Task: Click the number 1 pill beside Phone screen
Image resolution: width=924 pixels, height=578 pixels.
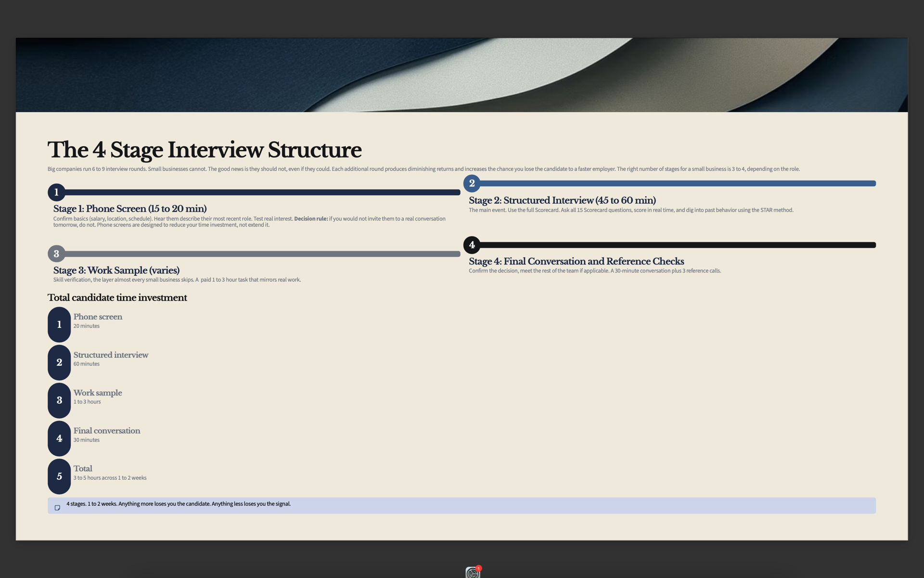Action: (59, 325)
